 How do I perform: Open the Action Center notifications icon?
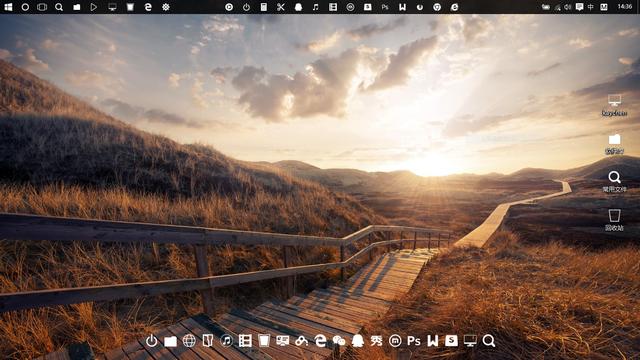(579, 7)
